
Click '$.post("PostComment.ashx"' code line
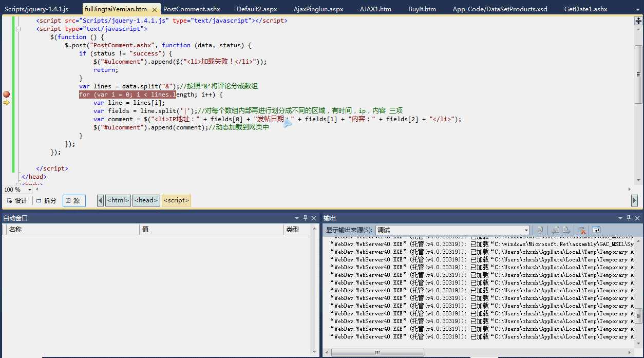coord(158,45)
